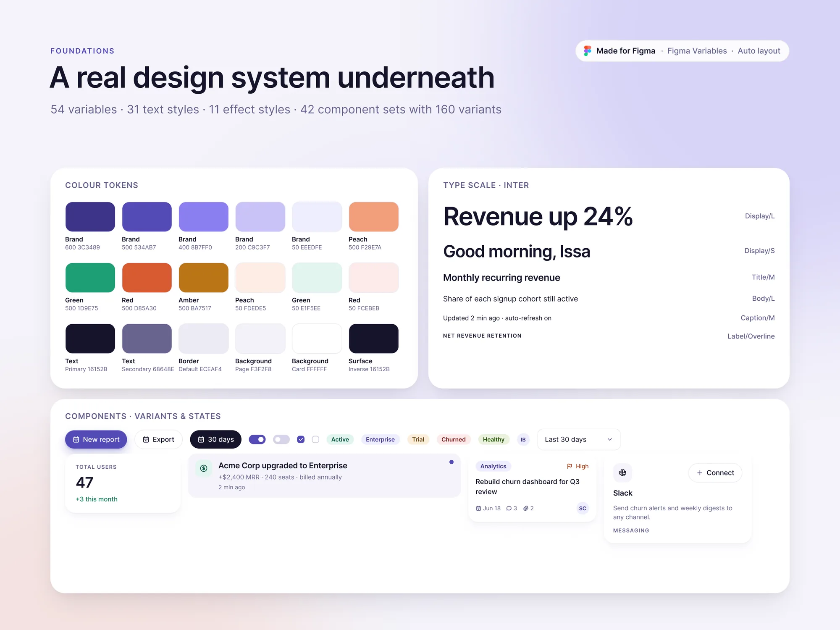This screenshot has height=630, width=840.
Task: Click the attachment paperclip icon showing 2
Action: pyautogui.click(x=526, y=508)
